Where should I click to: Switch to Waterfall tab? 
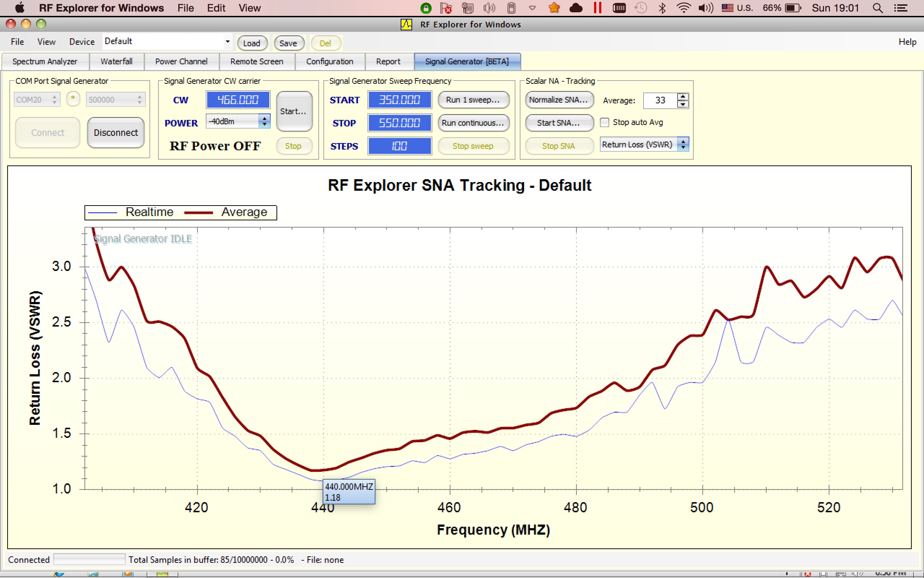coord(117,61)
